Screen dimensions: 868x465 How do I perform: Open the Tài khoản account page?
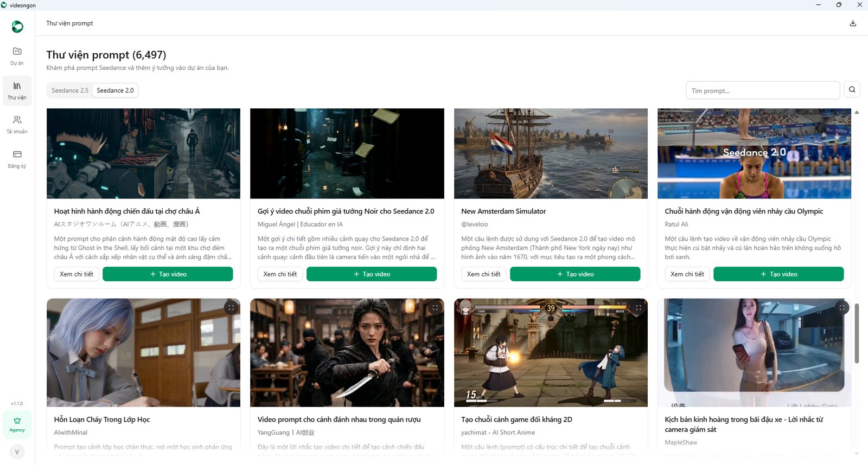coord(17,125)
